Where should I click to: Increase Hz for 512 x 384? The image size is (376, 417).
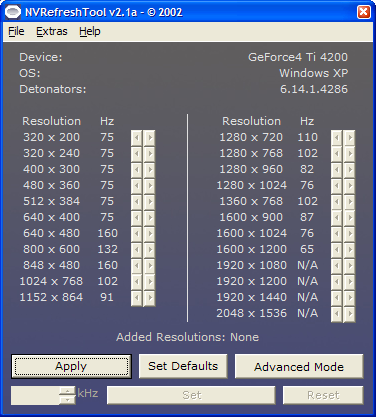tap(150, 202)
